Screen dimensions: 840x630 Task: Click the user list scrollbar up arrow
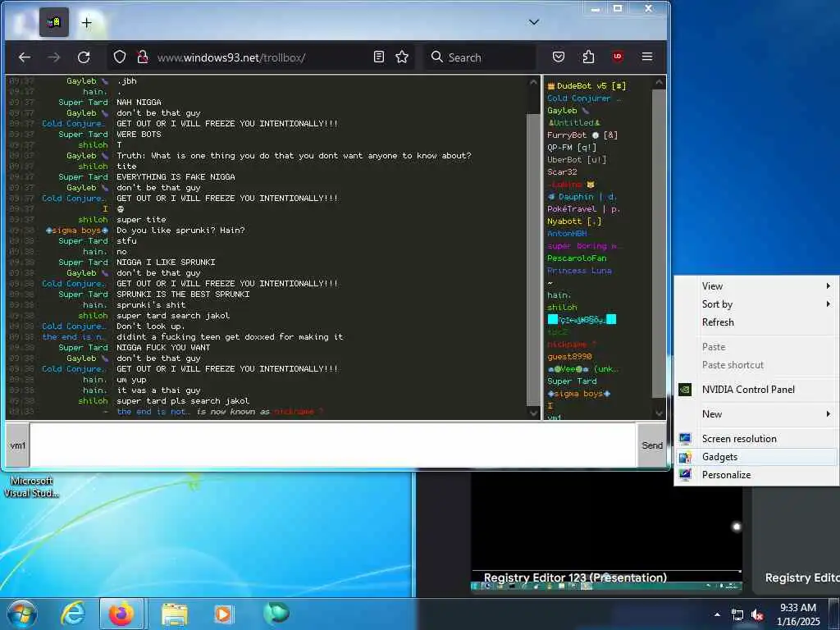(x=659, y=83)
